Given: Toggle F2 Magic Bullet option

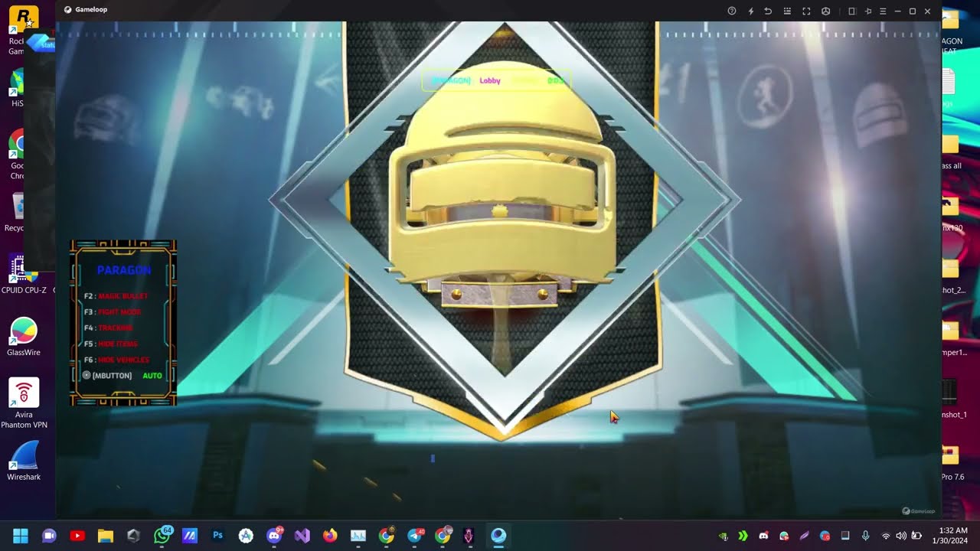Looking at the screenshot, I should point(116,296).
